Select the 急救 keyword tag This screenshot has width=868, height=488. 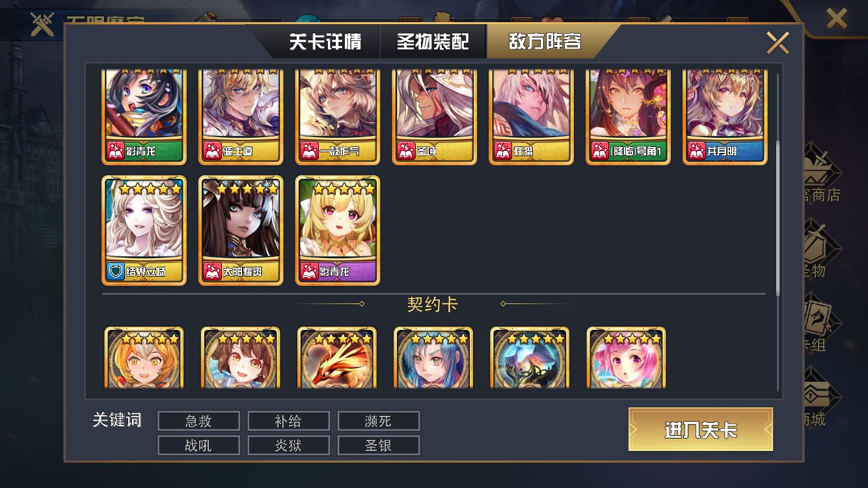point(198,421)
